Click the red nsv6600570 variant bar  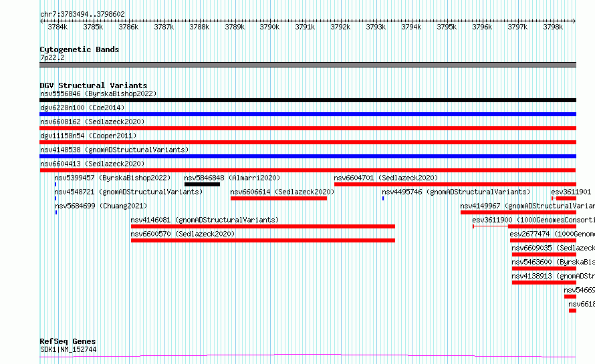[263, 240]
